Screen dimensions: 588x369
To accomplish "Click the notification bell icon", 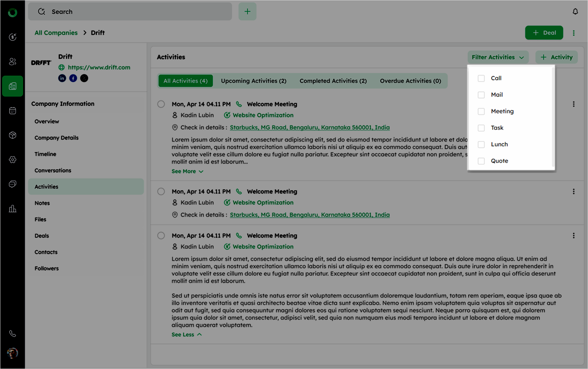I will pos(575,12).
